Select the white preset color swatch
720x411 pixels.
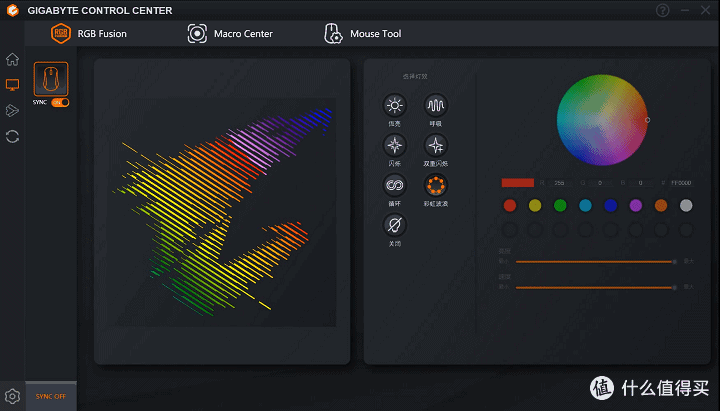pyautogui.click(x=686, y=205)
